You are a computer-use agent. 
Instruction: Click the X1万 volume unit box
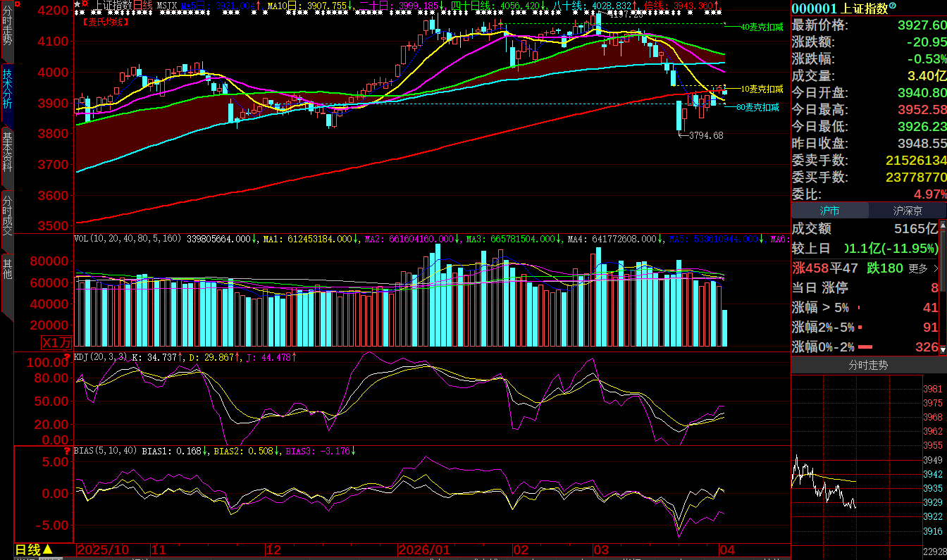[56, 343]
